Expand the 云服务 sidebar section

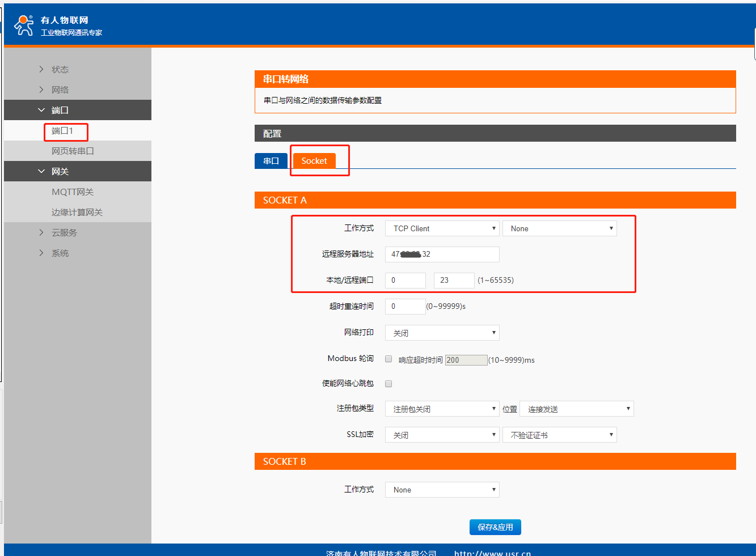coord(64,232)
